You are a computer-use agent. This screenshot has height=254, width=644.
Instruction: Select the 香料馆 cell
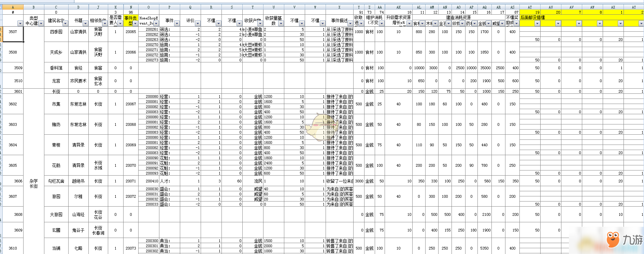tap(56, 68)
